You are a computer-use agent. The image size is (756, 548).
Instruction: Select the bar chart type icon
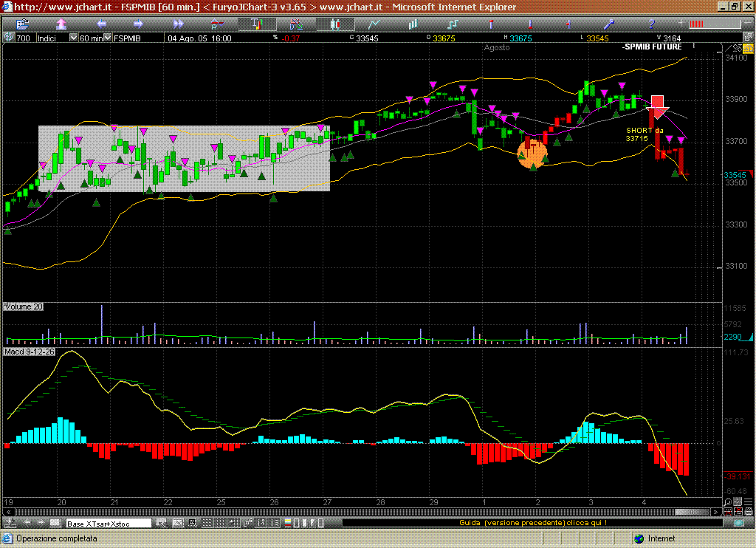tap(413, 24)
